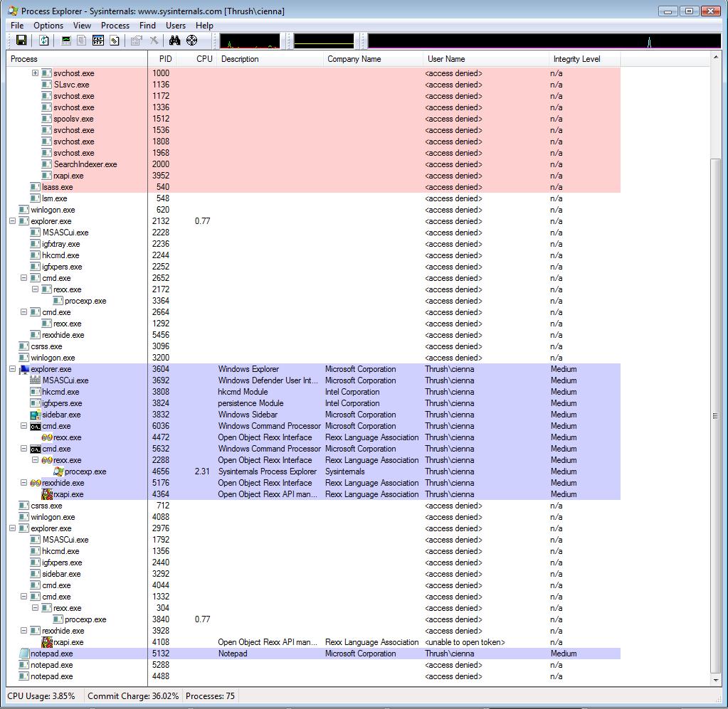Click the crosshair Find Window's Process icon
Image resolution: width=728 pixels, height=709 pixels.
point(191,41)
